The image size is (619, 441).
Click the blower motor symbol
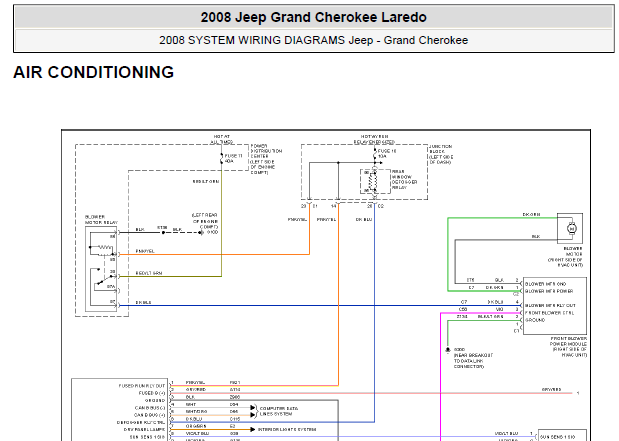tap(571, 228)
